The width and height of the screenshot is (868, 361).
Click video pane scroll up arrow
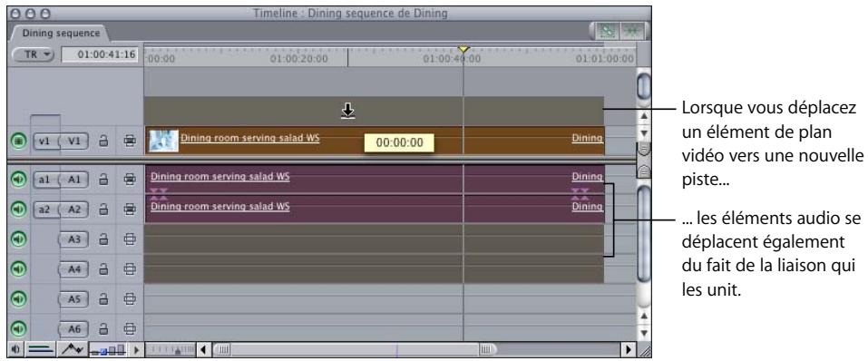(x=644, y=116)
